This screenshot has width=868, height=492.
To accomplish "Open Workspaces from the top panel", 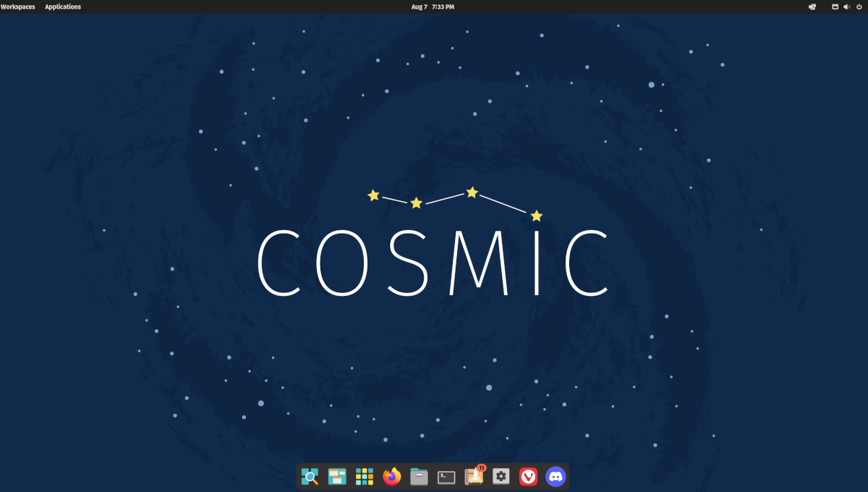I will point(18,7).
